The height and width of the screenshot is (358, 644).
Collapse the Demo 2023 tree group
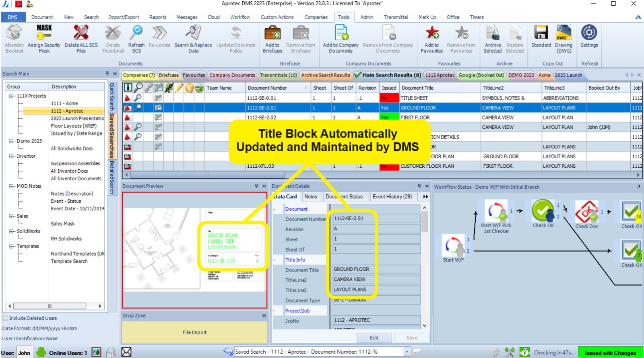11,141
